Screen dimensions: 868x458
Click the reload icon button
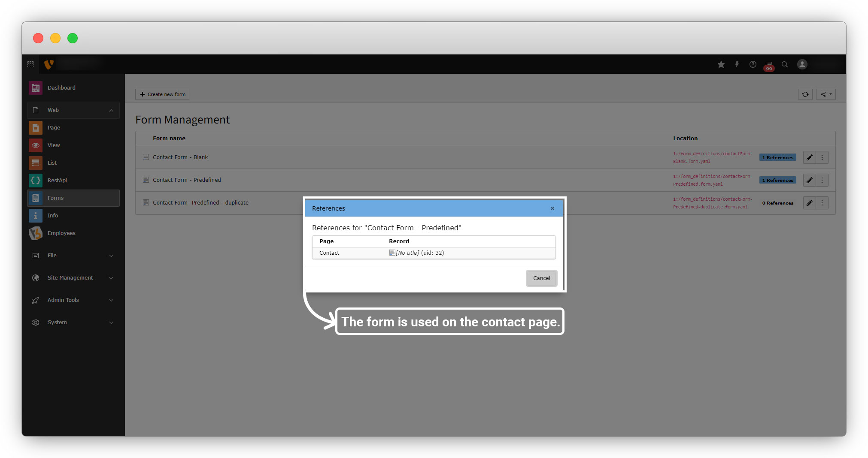[x=805, y=94]
